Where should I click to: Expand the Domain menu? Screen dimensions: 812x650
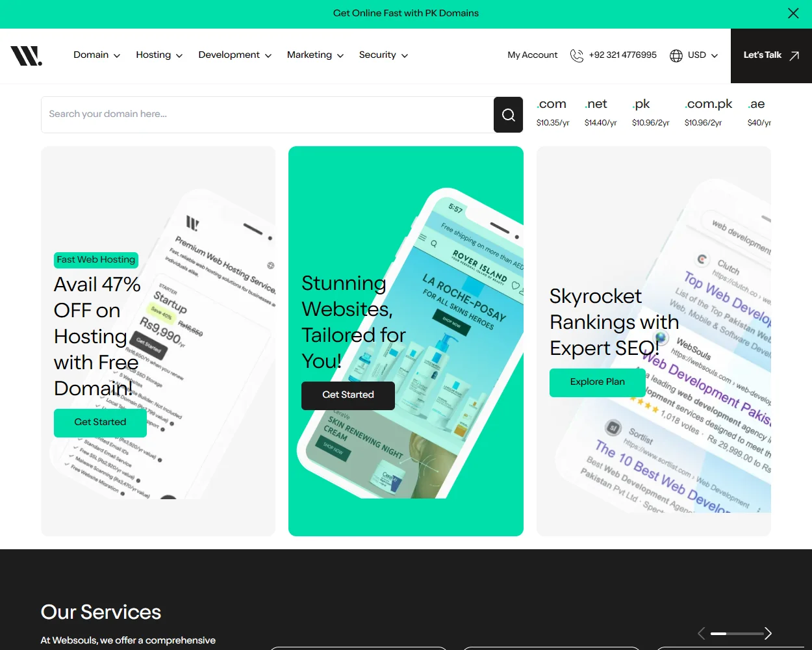click(x=97, y=55)
